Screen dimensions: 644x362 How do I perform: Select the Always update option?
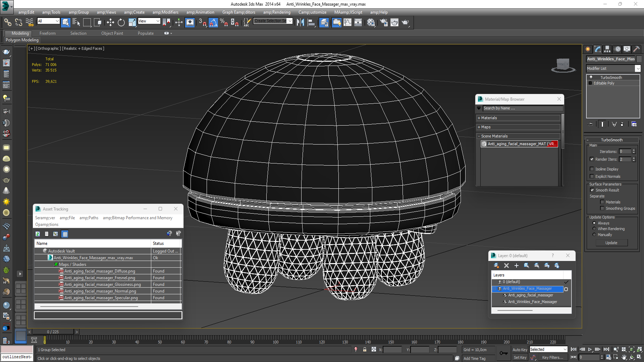pos(594,223)
